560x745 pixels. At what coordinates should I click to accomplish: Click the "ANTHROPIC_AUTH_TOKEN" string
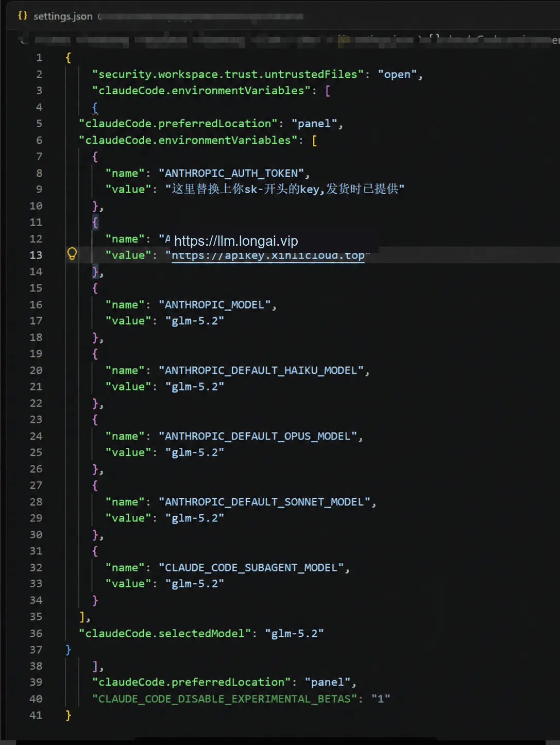[x=231, y=173]
